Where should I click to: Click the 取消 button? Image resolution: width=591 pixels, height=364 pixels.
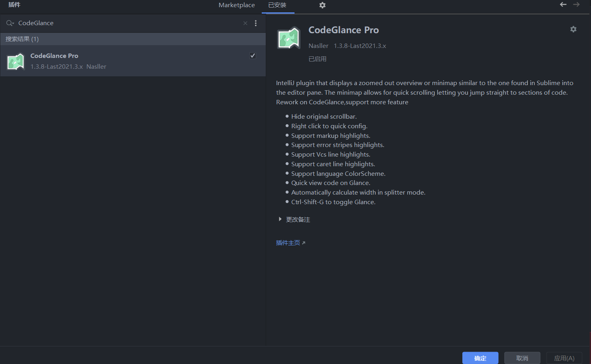click(x=522, y=358)
